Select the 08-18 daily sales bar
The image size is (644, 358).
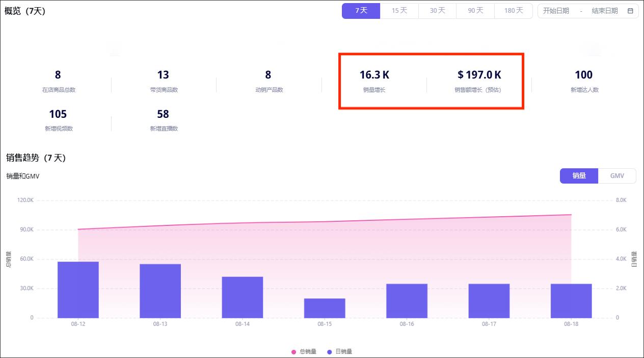coord(571,301)
